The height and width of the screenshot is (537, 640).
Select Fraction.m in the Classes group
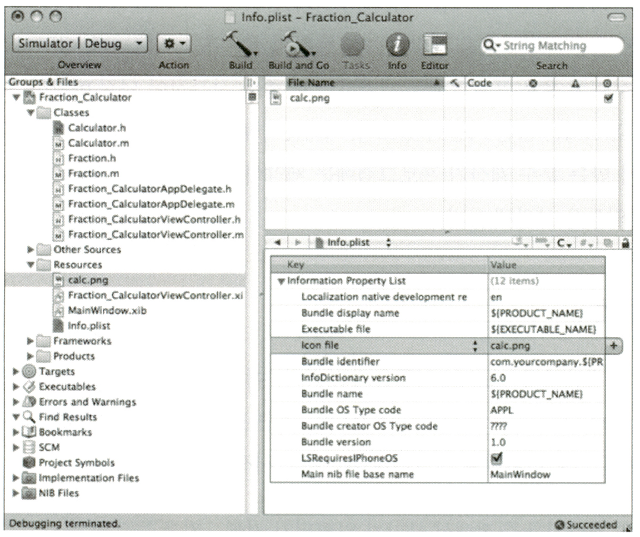pos(92,173)
